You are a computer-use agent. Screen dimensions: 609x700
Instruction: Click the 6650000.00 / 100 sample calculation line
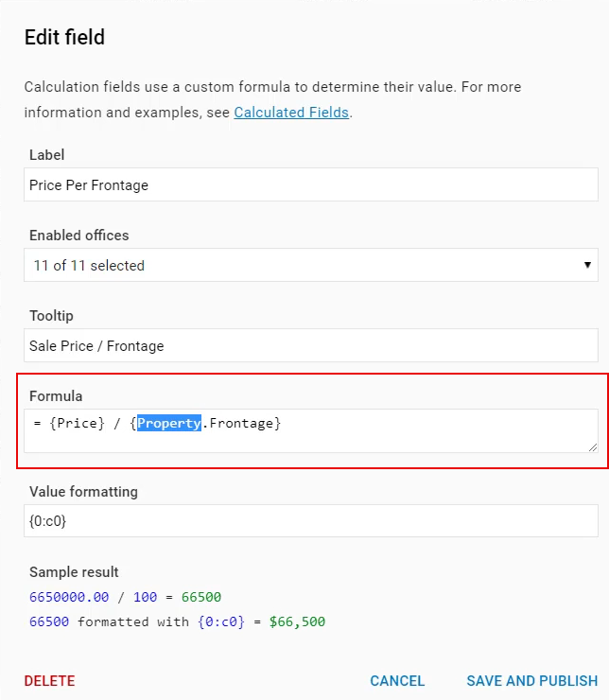pyautogui.click(x=126, y=597)
